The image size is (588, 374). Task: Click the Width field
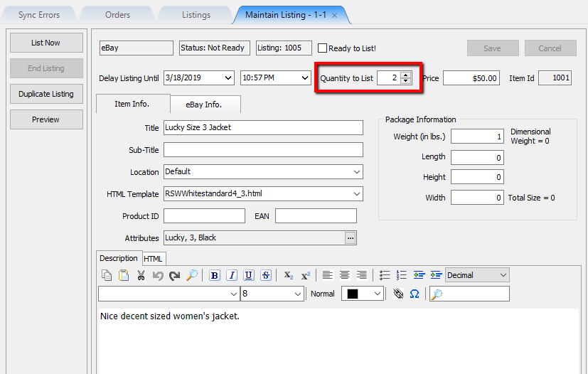pos(477,198)
